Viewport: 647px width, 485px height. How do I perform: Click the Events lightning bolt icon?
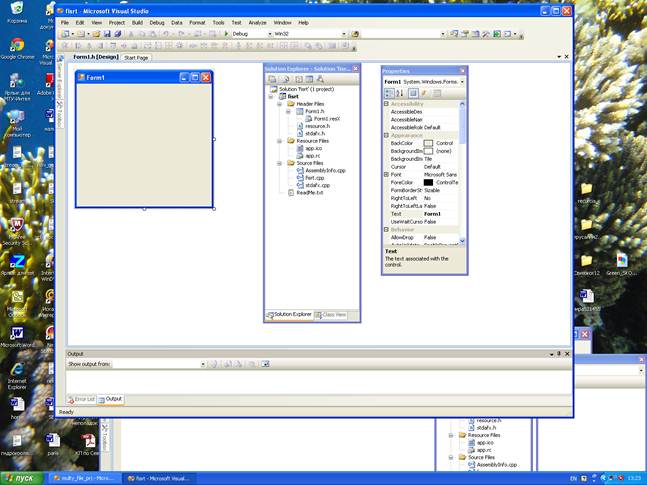tap(424, 93)
